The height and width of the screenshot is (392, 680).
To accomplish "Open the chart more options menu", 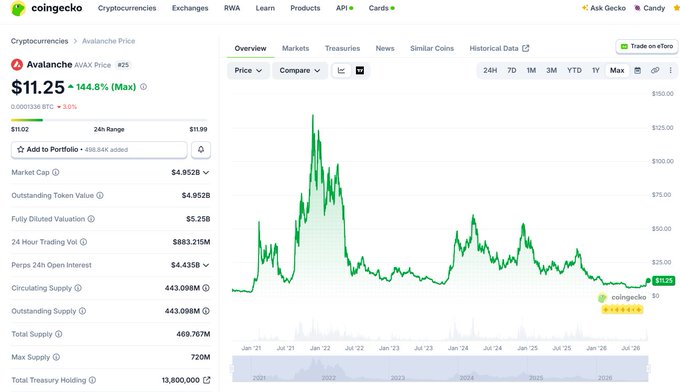I will [670, 70].
